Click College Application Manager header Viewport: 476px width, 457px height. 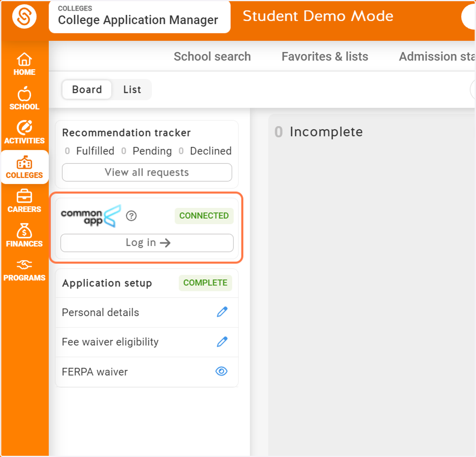coord(139,17)
